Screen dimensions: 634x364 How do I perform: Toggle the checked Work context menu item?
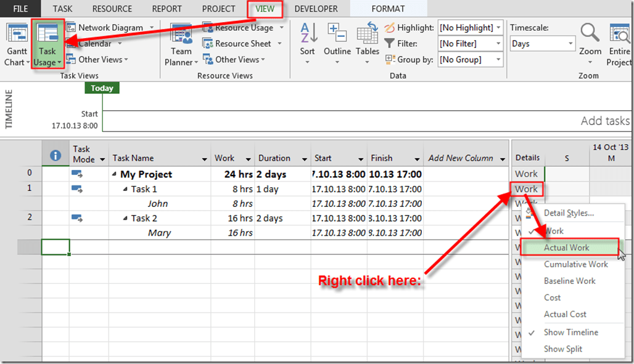click(554, 231)
